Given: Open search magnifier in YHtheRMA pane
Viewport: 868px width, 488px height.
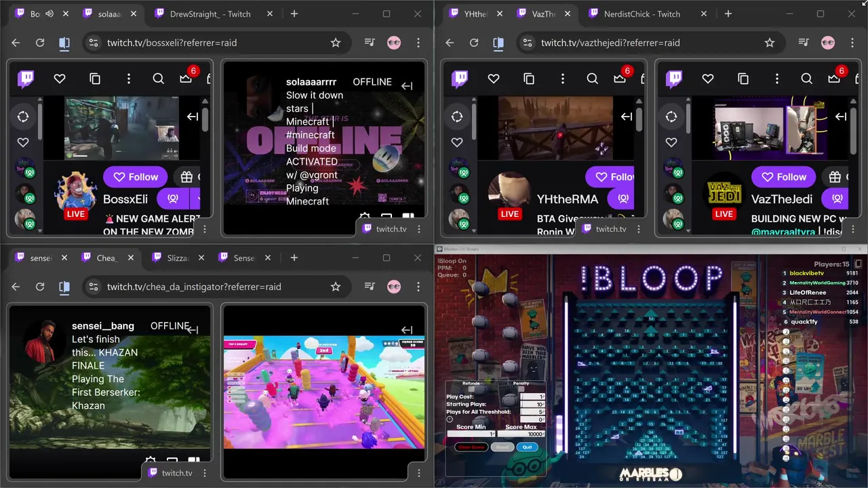Looking at the screenshot, I should coord(592,79).
